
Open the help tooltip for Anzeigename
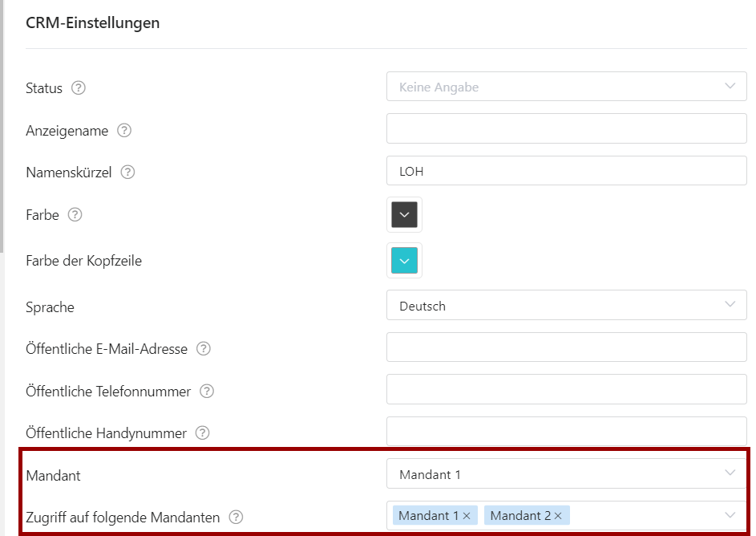124,130
